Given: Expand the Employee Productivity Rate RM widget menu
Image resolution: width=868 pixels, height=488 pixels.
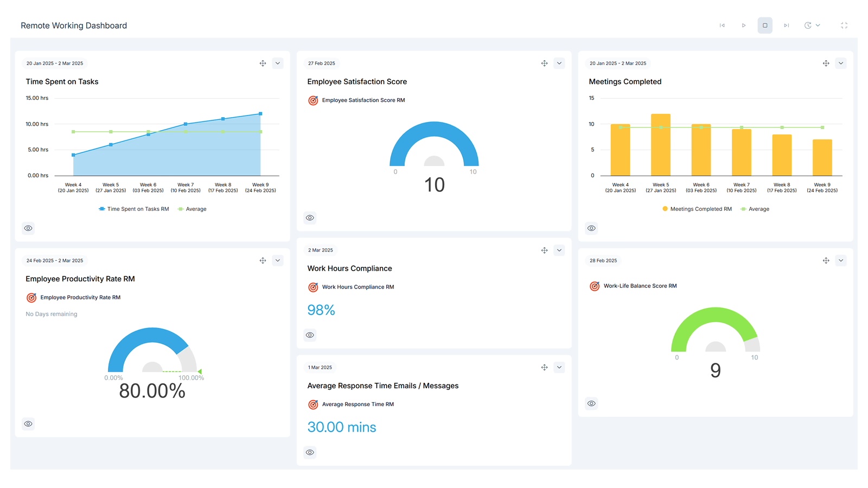Looking at the screenshot, I should [278, 260].
